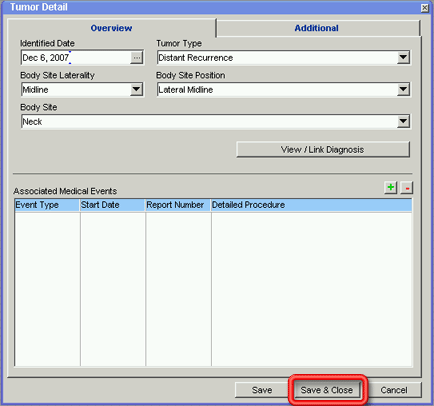Expand the Tumor Type dropdown

tap(403, 58)
